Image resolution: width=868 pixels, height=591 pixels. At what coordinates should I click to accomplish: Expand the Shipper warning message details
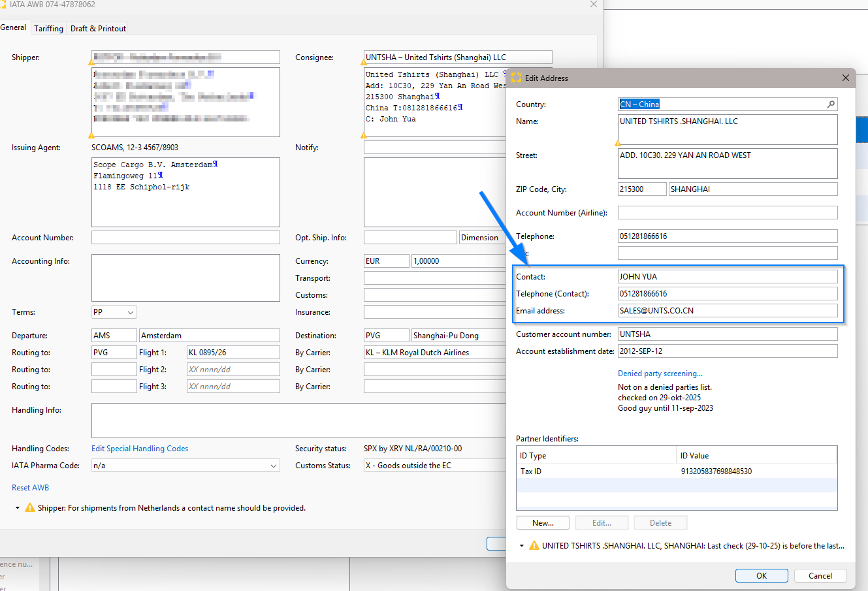[x=18, y=508]
